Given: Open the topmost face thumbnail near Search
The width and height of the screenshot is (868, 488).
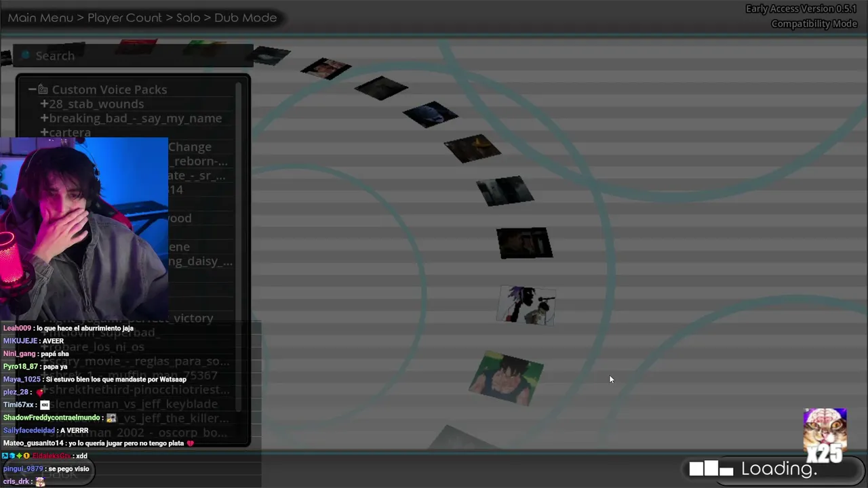Looking at the screenshot, I should point(326,68).
